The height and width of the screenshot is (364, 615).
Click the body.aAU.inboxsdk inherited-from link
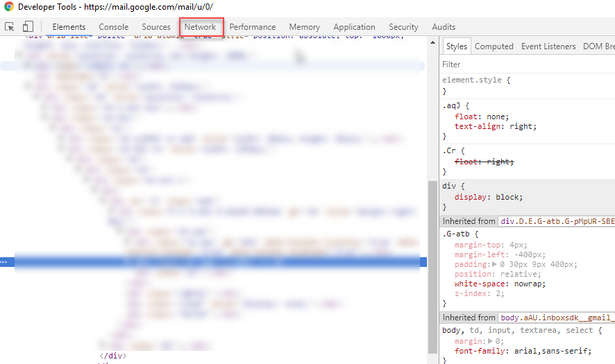click(557, 318)
